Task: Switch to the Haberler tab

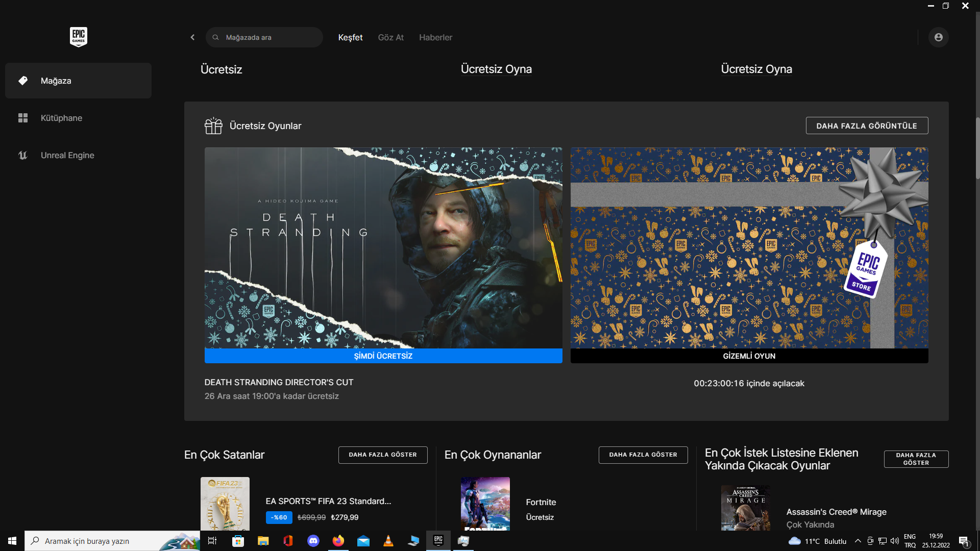Action: (435, 37)
